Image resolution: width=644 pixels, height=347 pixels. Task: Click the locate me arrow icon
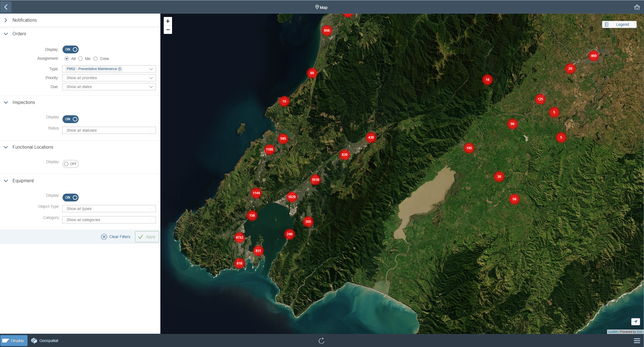coord(635,321)
